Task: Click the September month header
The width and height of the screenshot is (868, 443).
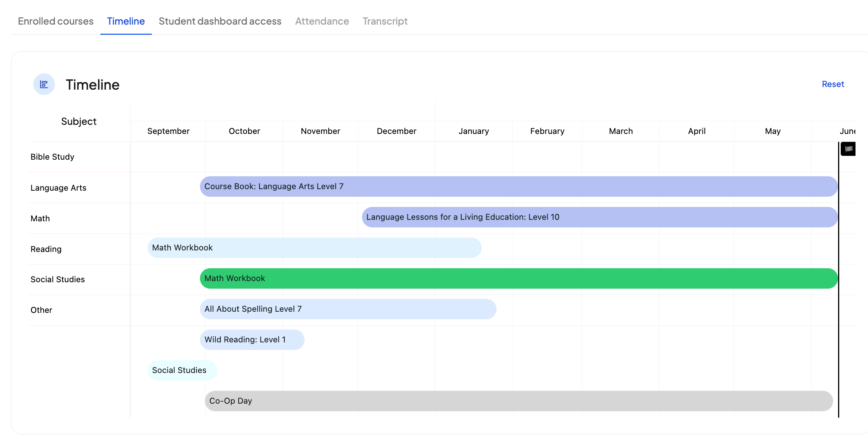Action: [x=168, y=131]
